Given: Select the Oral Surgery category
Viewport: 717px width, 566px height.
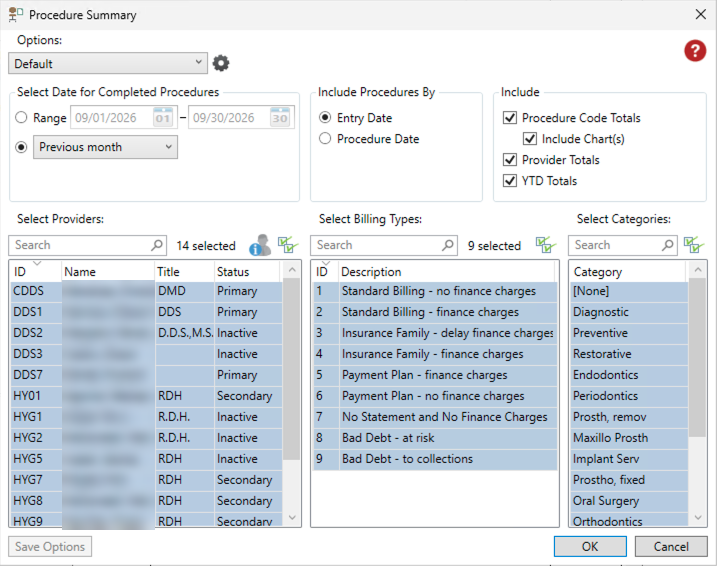Looking at the screenshot, I should coord(629,501).
